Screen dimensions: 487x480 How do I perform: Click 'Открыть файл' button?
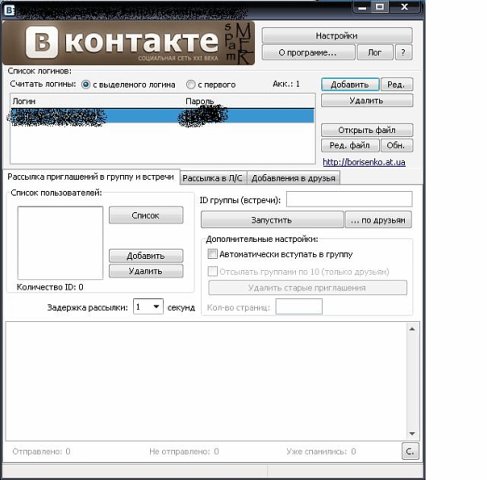(367, 130)
